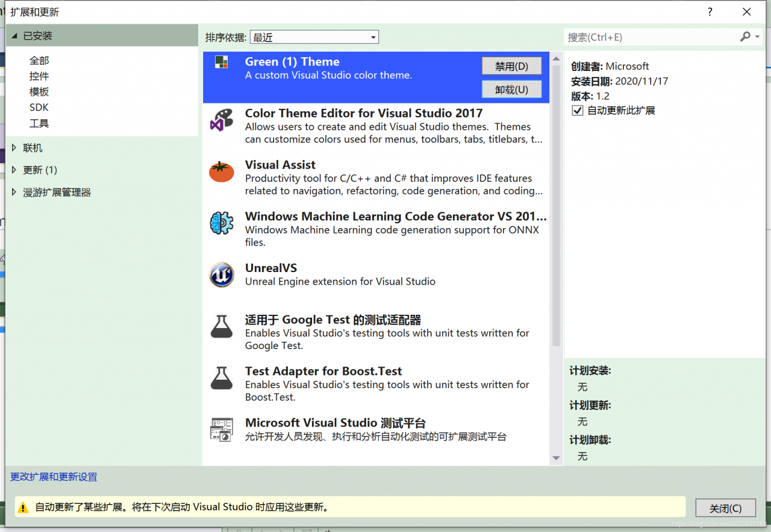This screenshot has width=771, height=532.
Task: Click the yellow warning icon in notification bar
Action: pos(23,507)
